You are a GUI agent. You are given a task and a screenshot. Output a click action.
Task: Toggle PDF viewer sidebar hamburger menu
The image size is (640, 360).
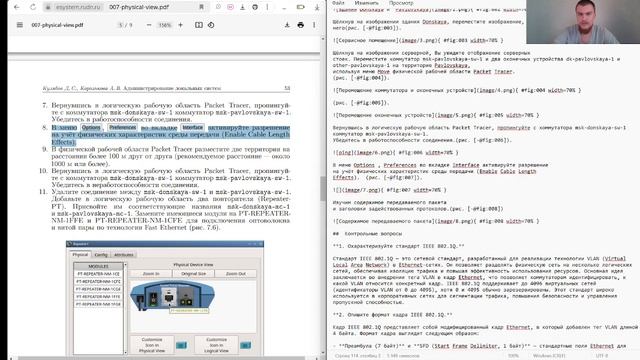click(20, 25)
